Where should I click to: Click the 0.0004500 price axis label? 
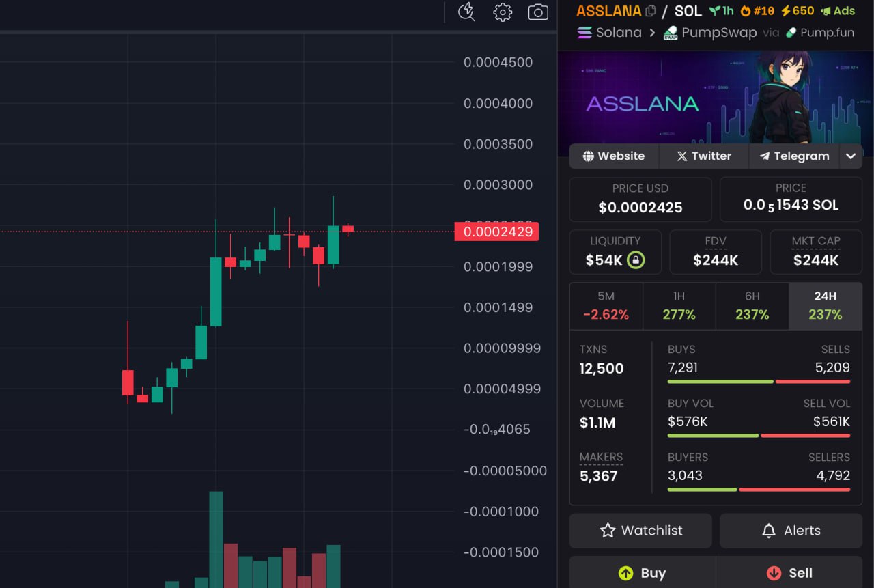(x=498, y=62)
